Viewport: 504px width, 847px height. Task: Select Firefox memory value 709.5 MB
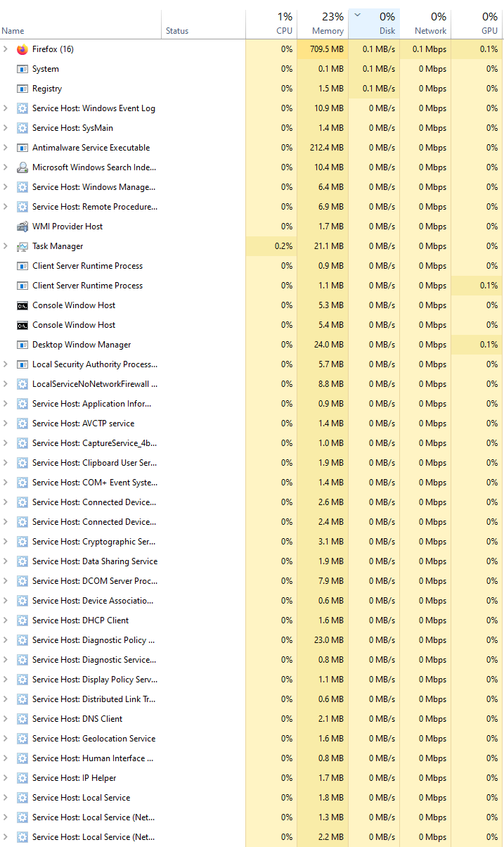pyautogui.click(x=325, y=49)
